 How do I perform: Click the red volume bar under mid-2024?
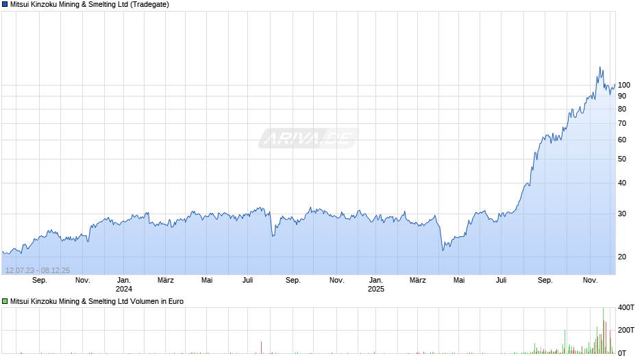click(261, 348)
